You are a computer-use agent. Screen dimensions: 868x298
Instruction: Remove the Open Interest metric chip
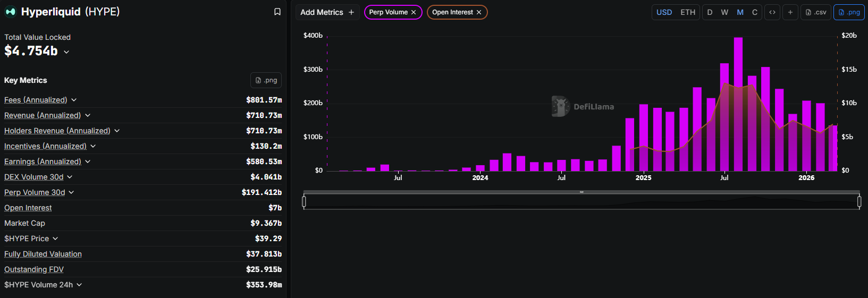tap(479, 12)
